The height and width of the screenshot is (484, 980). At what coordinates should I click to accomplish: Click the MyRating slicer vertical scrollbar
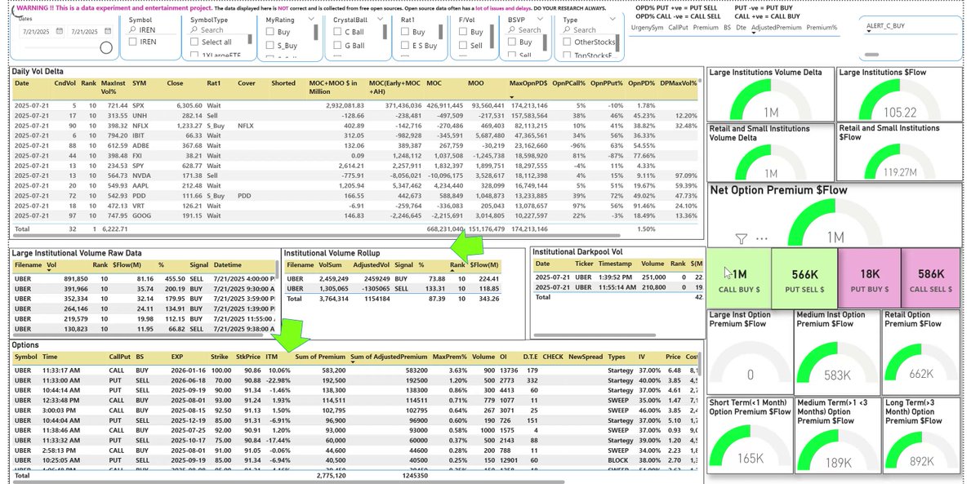point(316,33)
